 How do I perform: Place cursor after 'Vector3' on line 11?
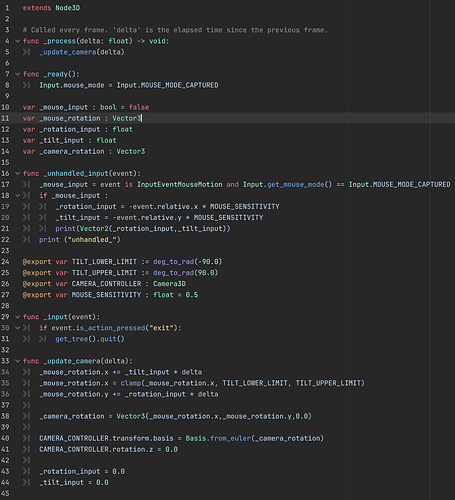click(x=141, y=118)
